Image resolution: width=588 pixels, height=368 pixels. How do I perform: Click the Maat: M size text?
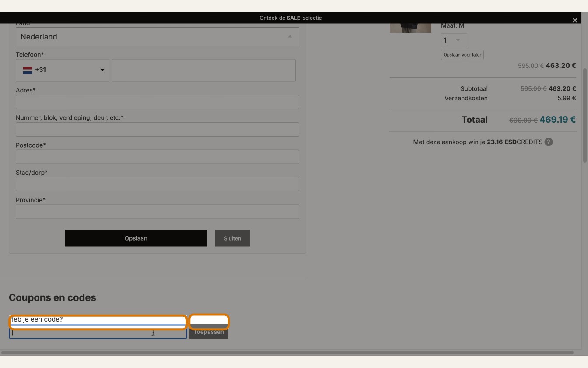pos(452,25)
